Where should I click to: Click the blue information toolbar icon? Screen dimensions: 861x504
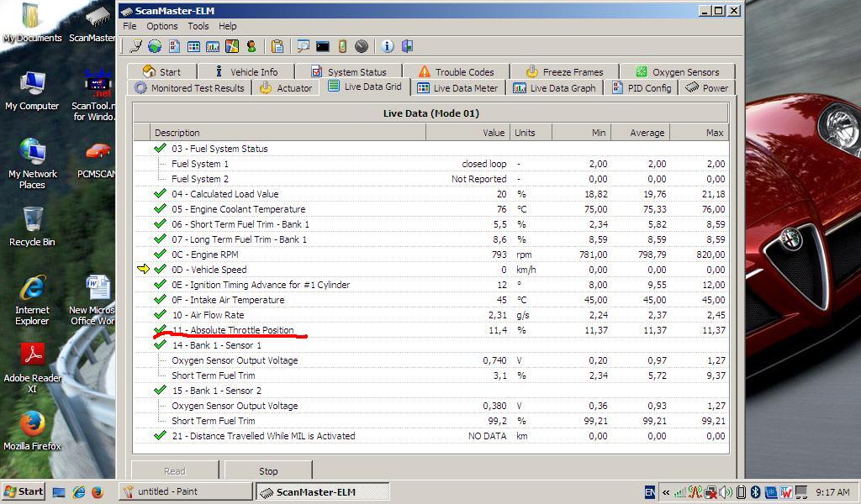coord(387,46)
